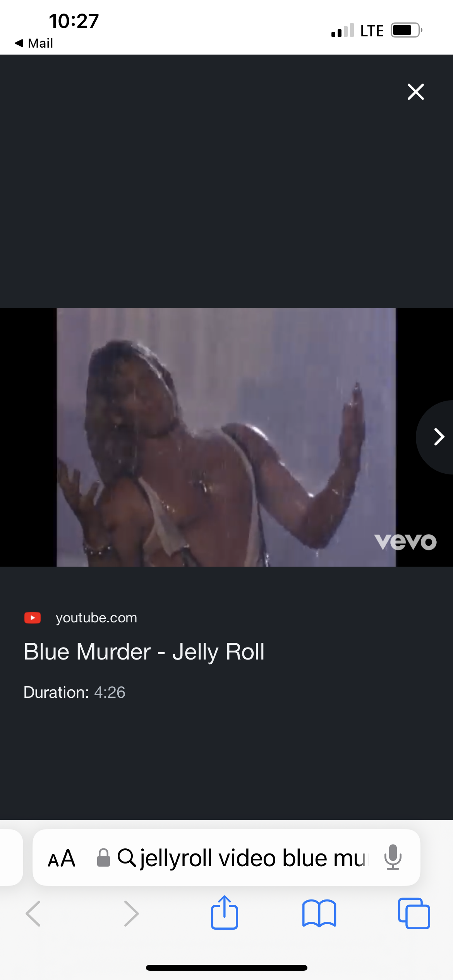453x980 pixels.
Task: Start voice search with microphone icon
Action: tap(393, 857)
